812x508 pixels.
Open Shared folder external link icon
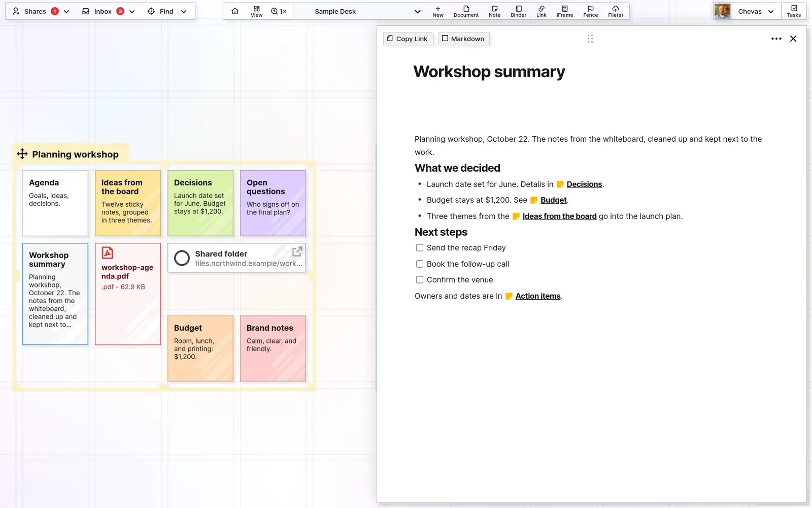click(x=297, y=251)
